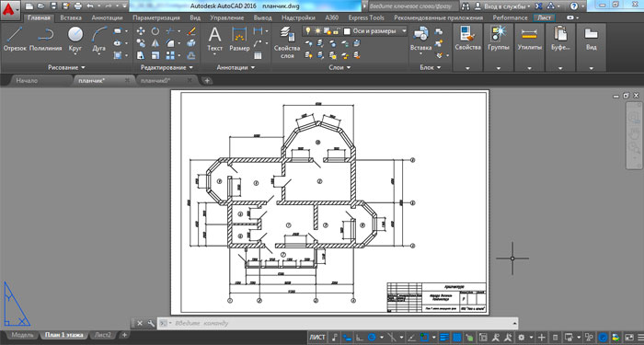Open Свойства слоя (Layer Properties)
This screenshot has width=644, height=345.
287,42
